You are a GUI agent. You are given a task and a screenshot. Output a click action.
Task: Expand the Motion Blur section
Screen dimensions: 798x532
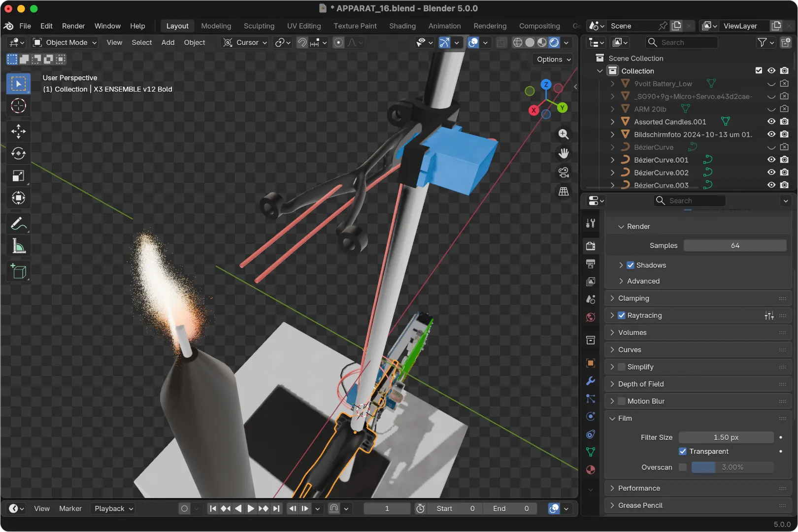[612, 401]
